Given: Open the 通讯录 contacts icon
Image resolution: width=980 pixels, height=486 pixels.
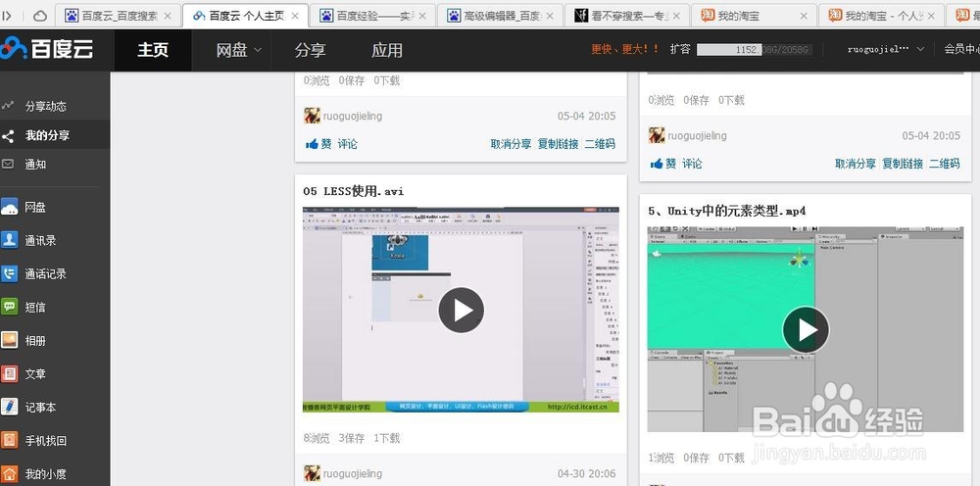Looking at the screenshot, I should (9, 240).
